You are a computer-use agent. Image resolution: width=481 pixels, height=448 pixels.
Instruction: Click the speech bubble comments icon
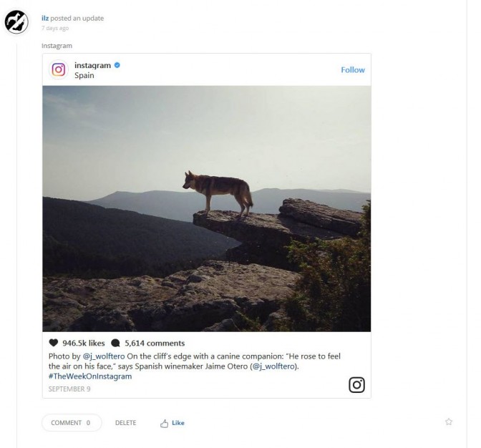coord(116,343)
